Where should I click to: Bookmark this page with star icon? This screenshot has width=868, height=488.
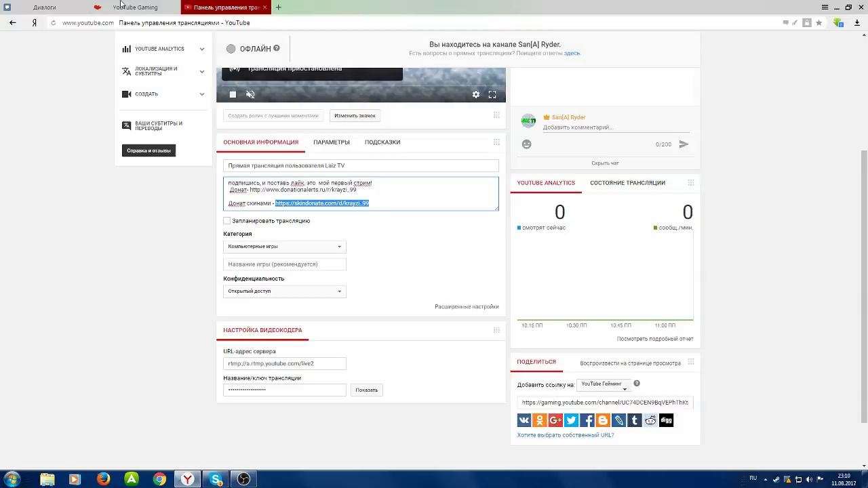[819, 22]
